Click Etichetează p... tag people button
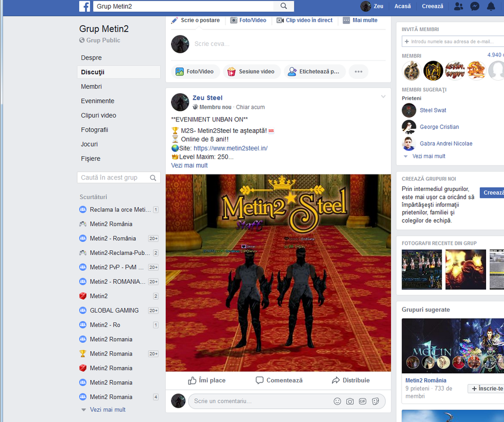This screenshot has height=422, width=504. point(315,72)
